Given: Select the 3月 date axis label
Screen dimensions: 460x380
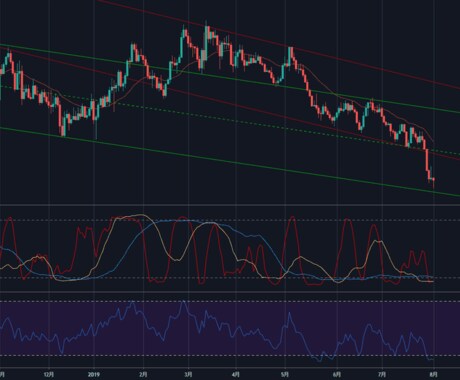Looking at the screenshot, I should [188, 374].
